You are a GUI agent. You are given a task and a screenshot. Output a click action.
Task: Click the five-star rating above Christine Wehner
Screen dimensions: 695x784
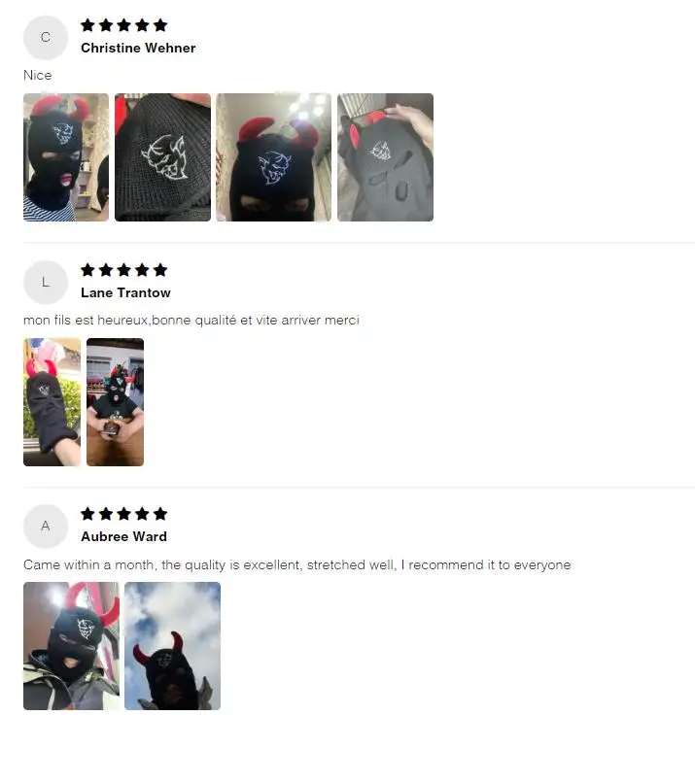point(124,25)
